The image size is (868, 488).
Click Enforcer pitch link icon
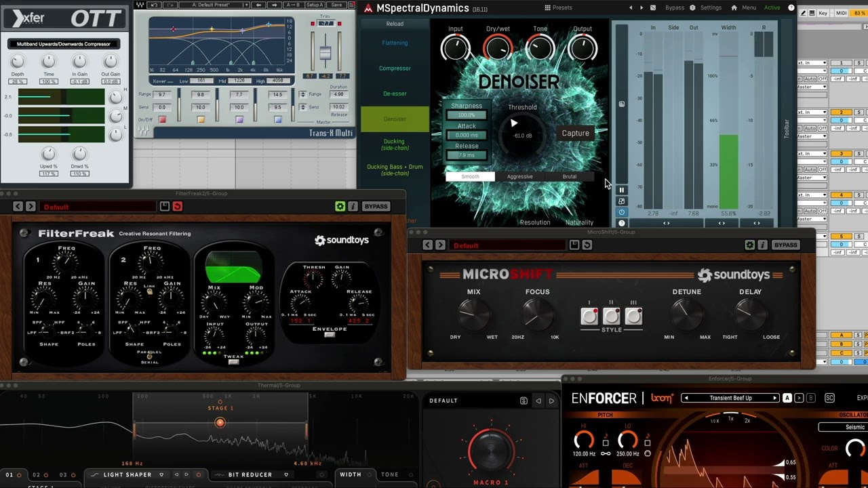tap(606, 453)
